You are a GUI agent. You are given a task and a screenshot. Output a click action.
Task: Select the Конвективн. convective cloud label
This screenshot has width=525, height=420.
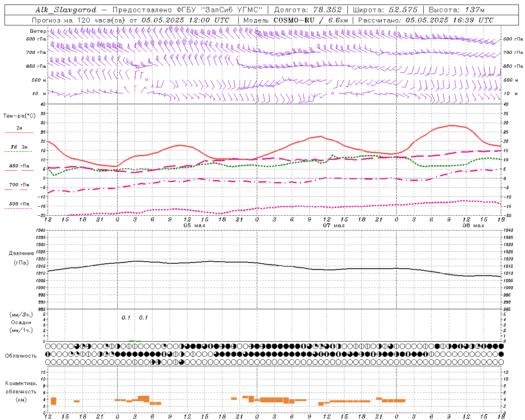21,383
